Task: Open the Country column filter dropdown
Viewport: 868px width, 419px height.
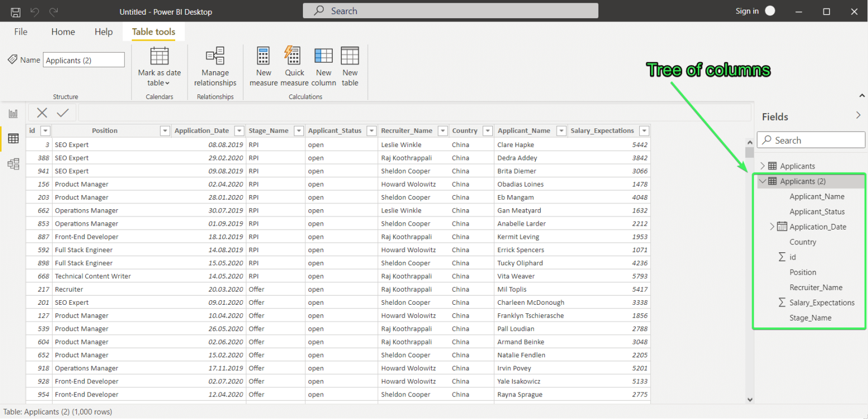Action: tap(488, 131)
